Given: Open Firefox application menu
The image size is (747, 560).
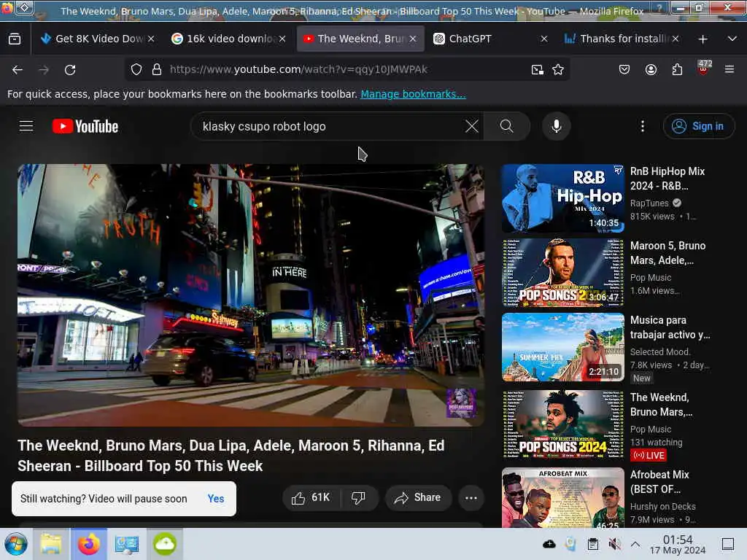Looking at the screenshot, I should [x=729, y=70].
